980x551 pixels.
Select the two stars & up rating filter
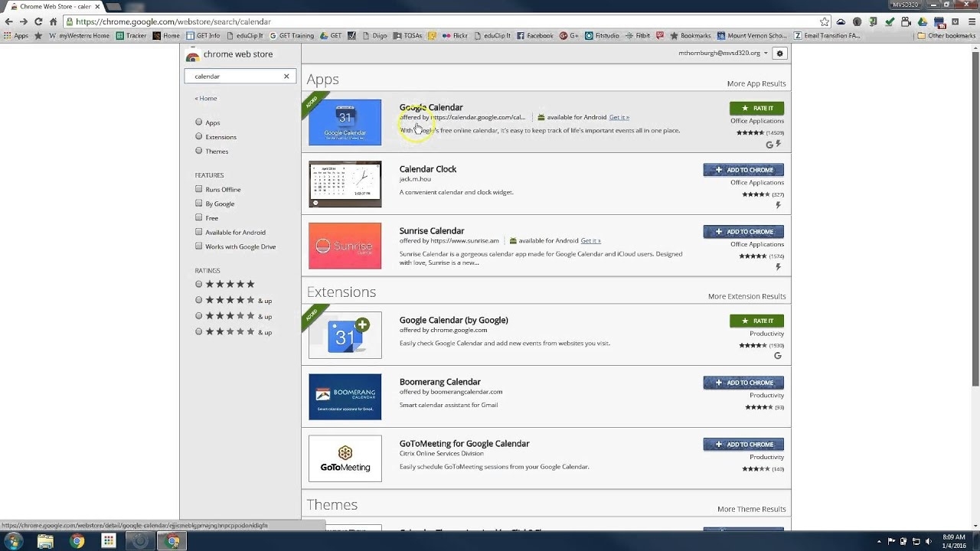coord(198,331)
